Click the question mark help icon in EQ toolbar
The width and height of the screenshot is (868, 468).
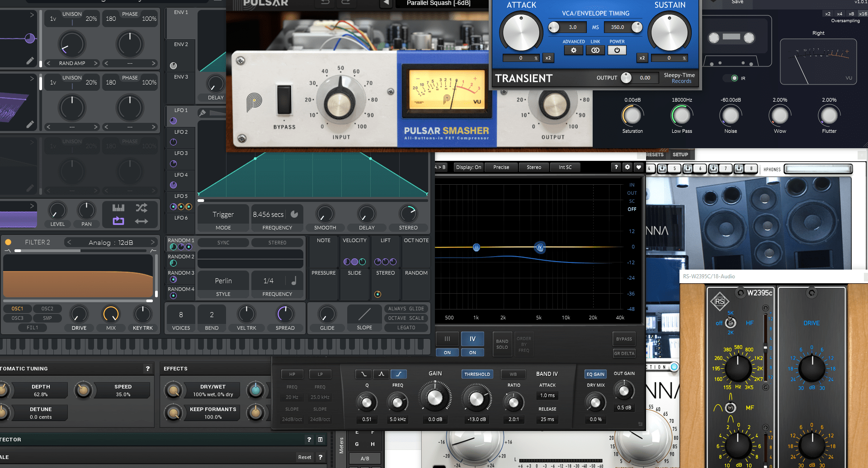pos(616,167)
